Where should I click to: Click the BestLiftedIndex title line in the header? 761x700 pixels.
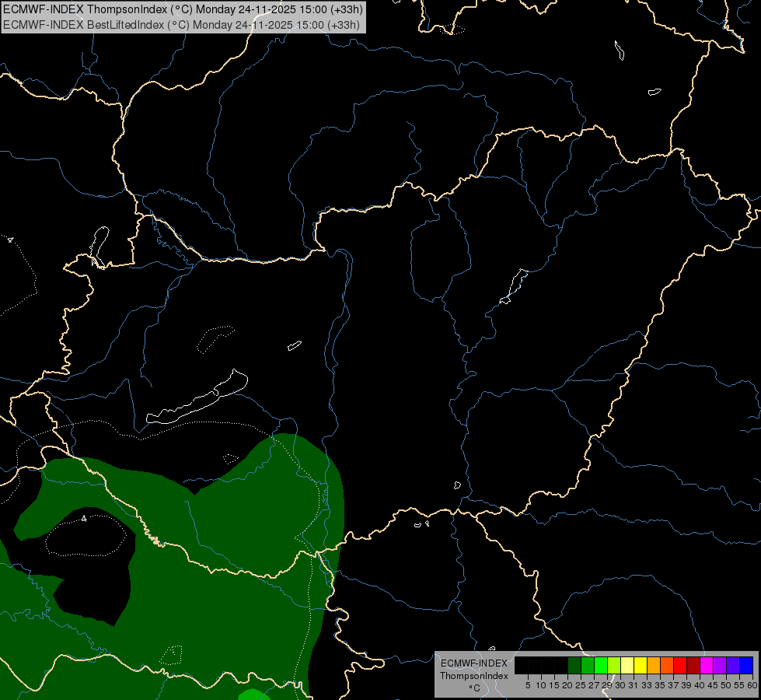(182, 25)
